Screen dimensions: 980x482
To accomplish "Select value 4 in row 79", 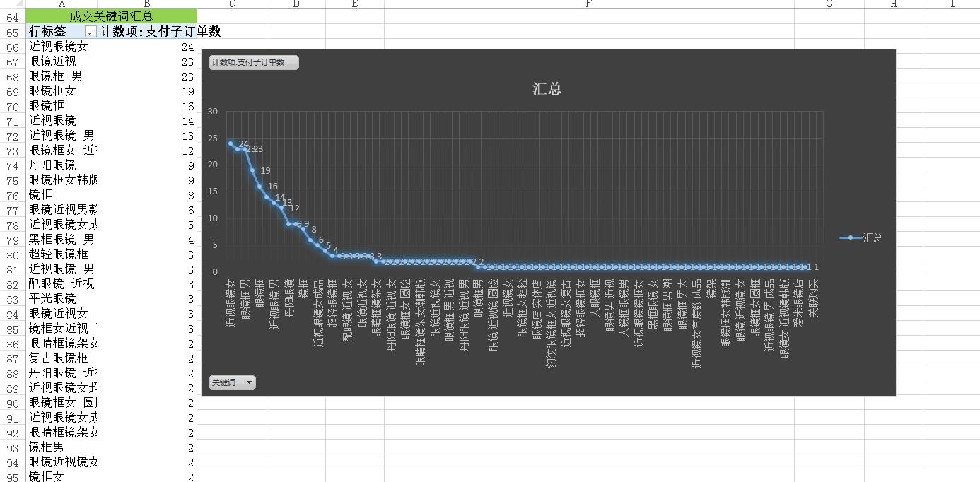I will 147,240.
